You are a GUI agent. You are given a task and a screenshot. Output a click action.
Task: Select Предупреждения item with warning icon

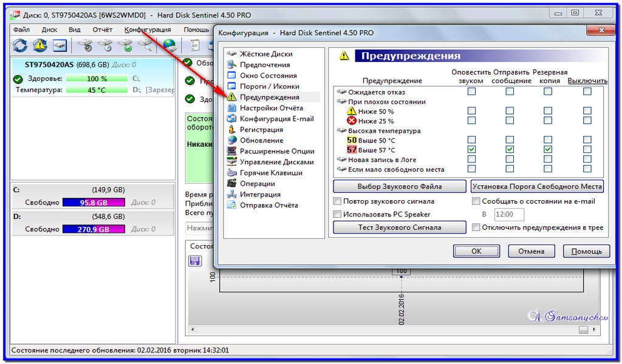pos(269,97)
